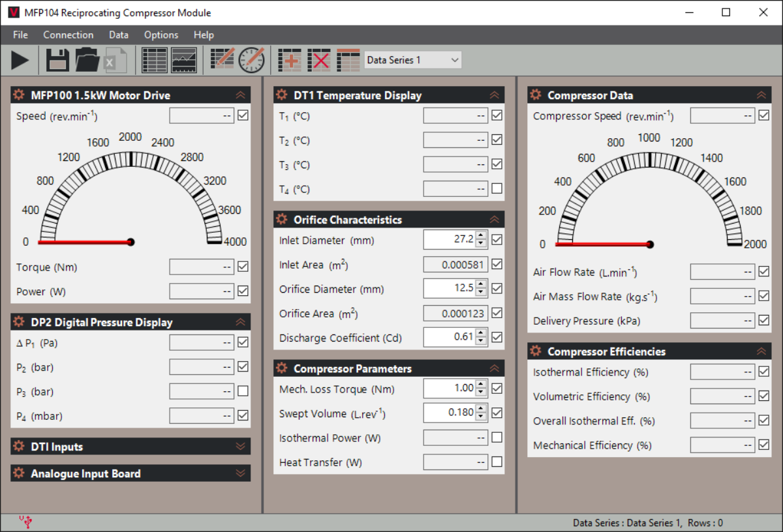Image resolution: width=783 pixels, height=532 pixels.
Task: Uncheck the Compressor Speed checkbox
Action: click(764, 115)
